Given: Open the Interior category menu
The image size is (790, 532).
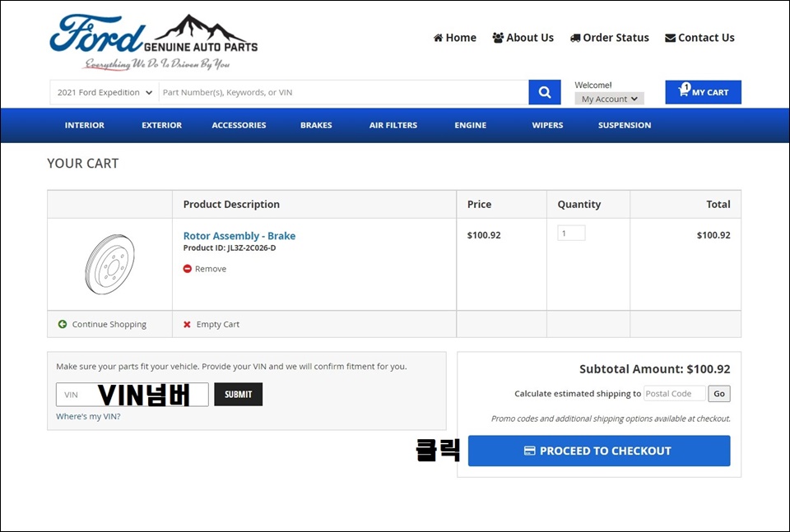Looking at the screenshot, I should pos(85,125).
